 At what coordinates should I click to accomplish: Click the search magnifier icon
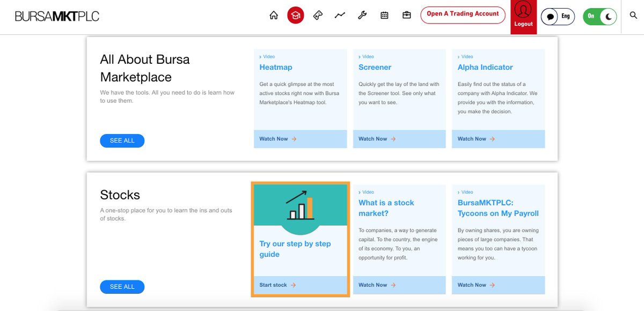(x=634, y=16)
